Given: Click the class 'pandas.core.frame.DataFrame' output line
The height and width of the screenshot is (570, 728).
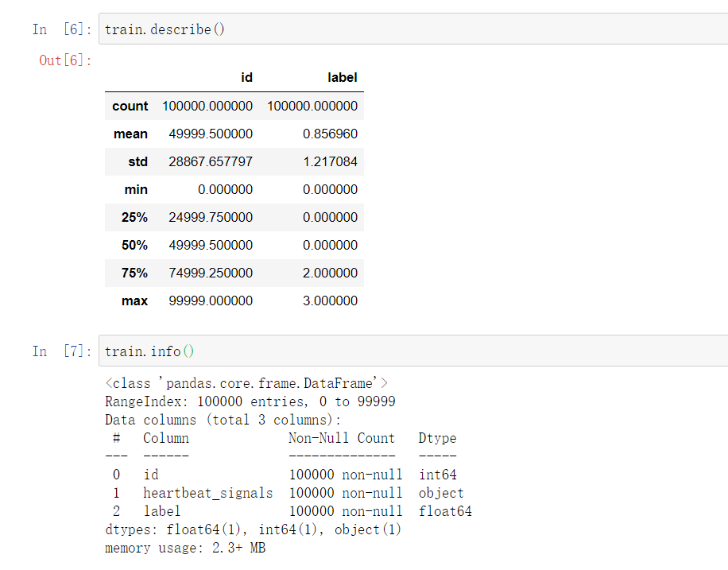Looking at the screenshot, I should point(246,383).
